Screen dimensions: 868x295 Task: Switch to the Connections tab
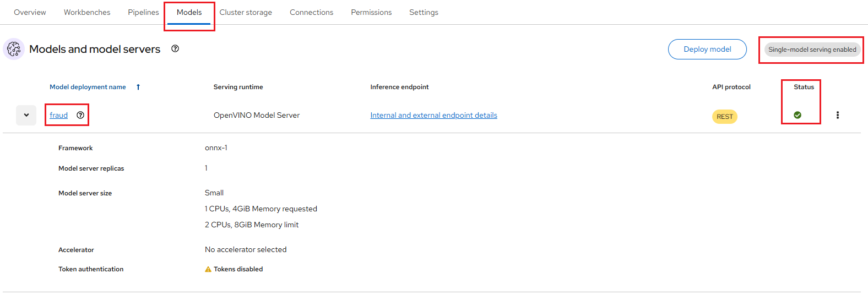coord(311,12)
